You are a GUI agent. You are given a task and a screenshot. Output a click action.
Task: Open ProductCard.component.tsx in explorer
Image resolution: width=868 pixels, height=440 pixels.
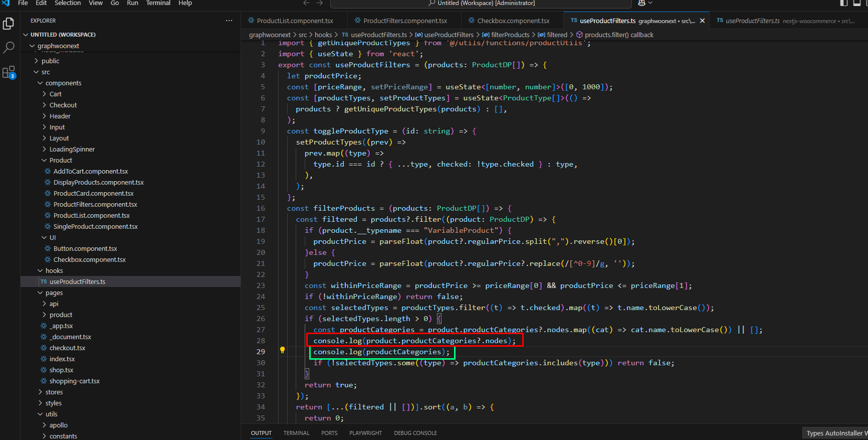pos(93,194)
